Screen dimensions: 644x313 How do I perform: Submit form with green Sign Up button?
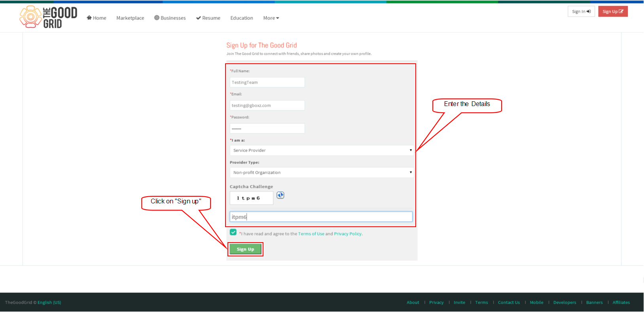pyautogui.click(x=245, y=249)
